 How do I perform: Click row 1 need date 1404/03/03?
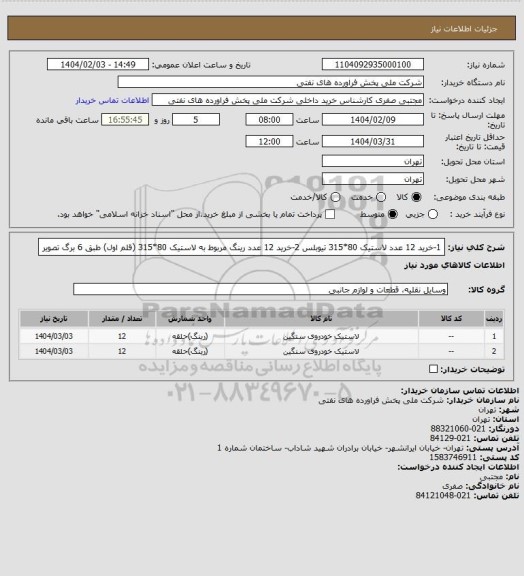[x=54, y=336]
